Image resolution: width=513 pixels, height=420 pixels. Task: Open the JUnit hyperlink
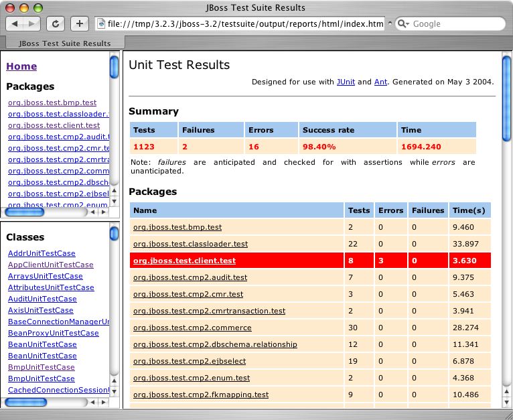346,82
